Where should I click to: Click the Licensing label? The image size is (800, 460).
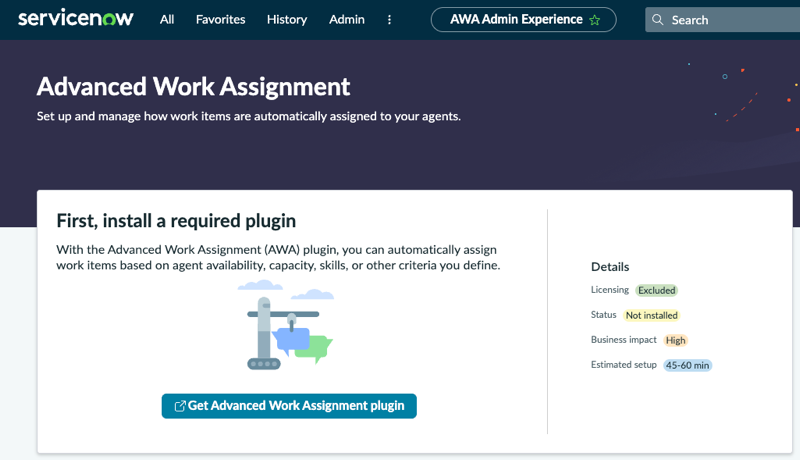tap(610, 290)
